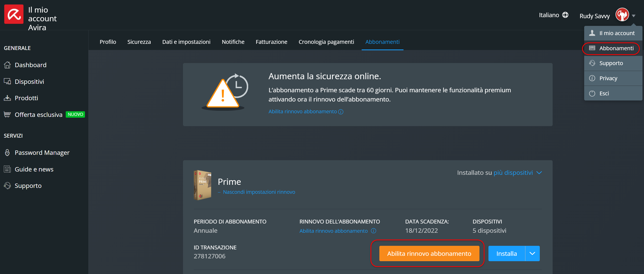Click the Privacy info icon in dropdown
The height and width of the screenshot is (274, 644).
pos(592,78)
